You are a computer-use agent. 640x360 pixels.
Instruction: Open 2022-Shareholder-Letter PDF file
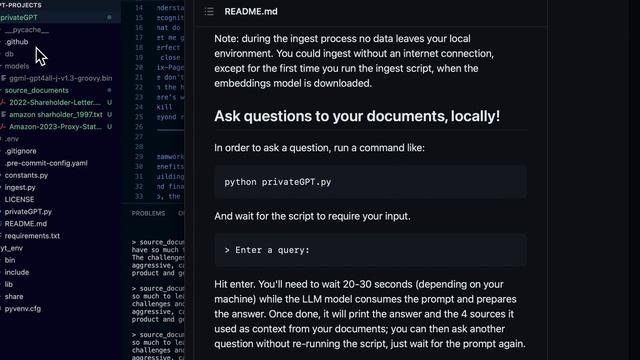pos(55,102)
